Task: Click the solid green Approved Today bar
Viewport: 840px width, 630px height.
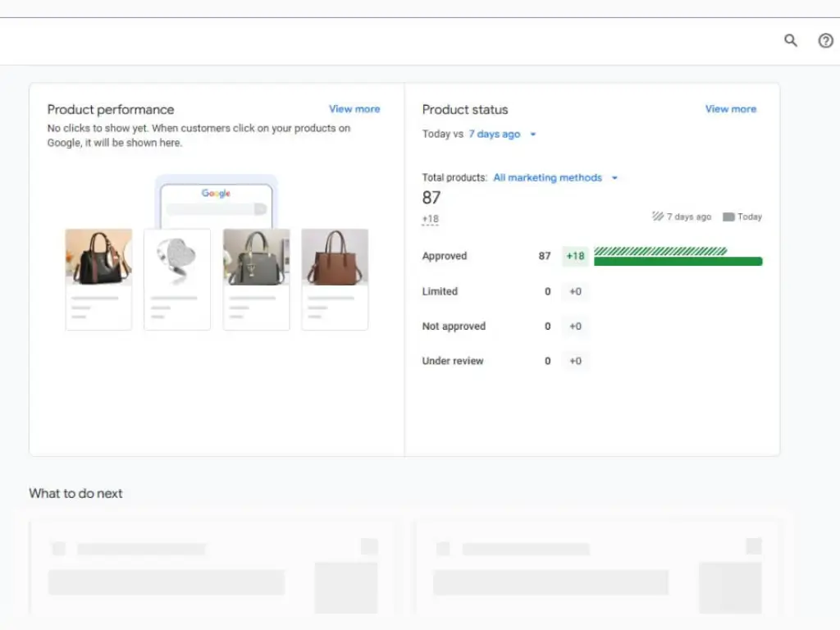Action: [x=678, y=262]
